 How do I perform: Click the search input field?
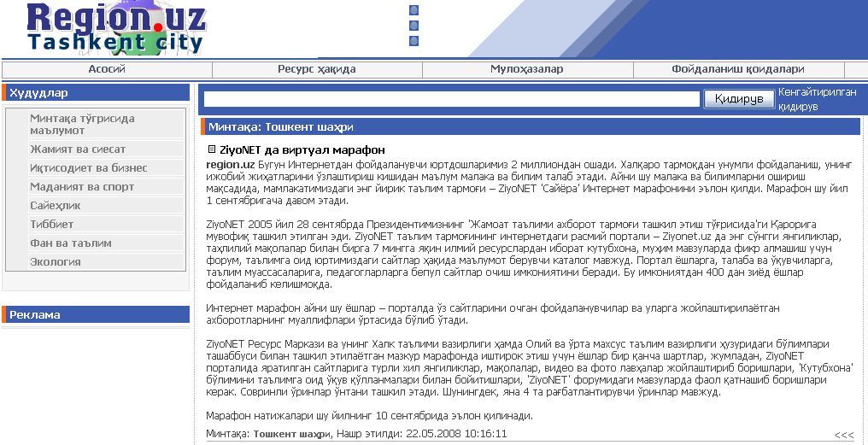pos(452,99)
